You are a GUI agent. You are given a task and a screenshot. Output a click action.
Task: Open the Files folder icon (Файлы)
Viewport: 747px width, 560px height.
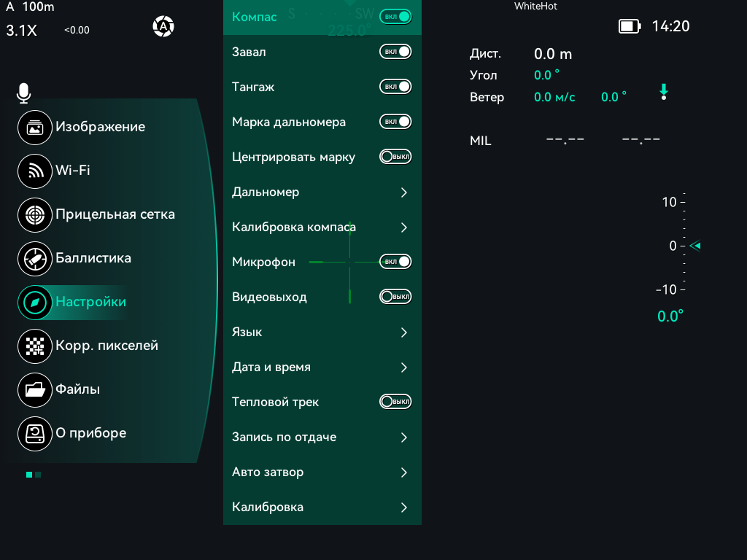tap(35, 390)
